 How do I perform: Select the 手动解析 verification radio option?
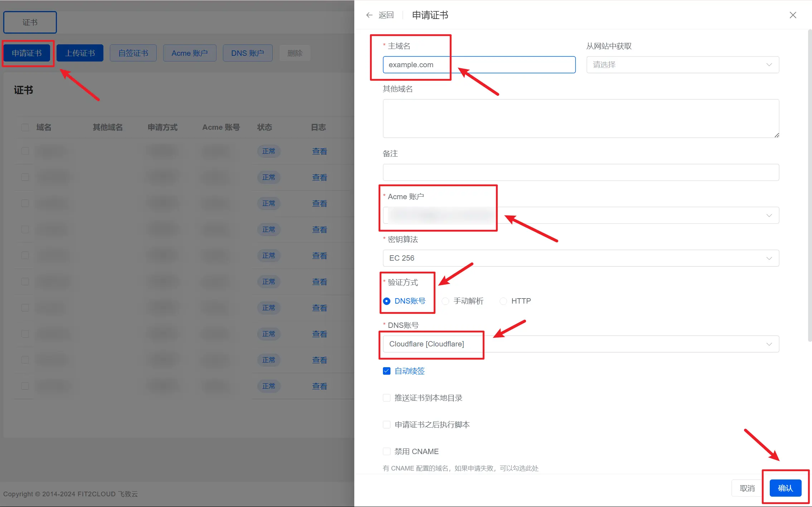pyautogui.click(x=446, y=301)
